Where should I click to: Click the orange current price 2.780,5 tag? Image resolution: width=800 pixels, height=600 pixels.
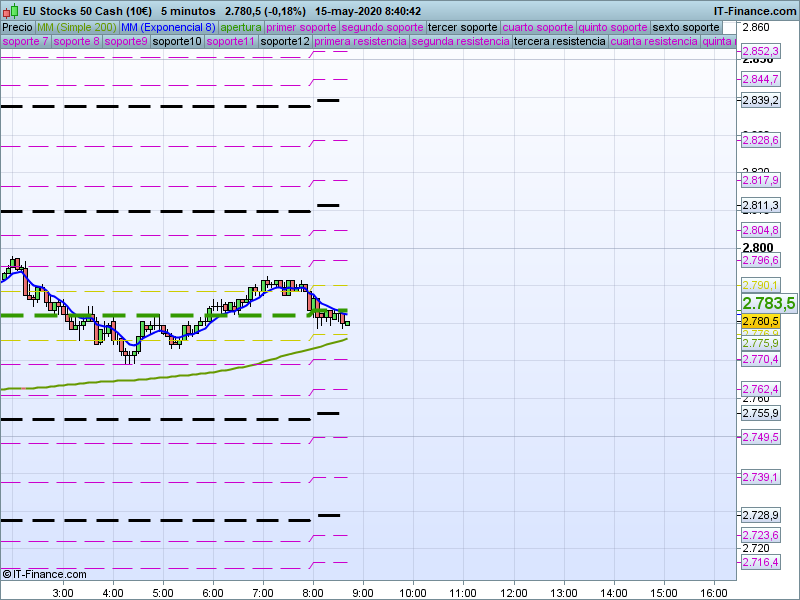point(761,321)
